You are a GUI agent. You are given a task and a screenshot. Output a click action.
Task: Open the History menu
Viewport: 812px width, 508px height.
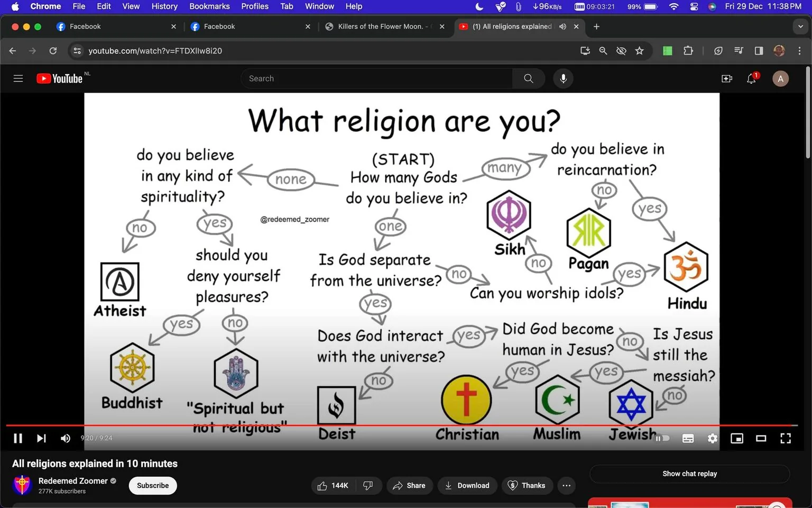pos(164,6)
